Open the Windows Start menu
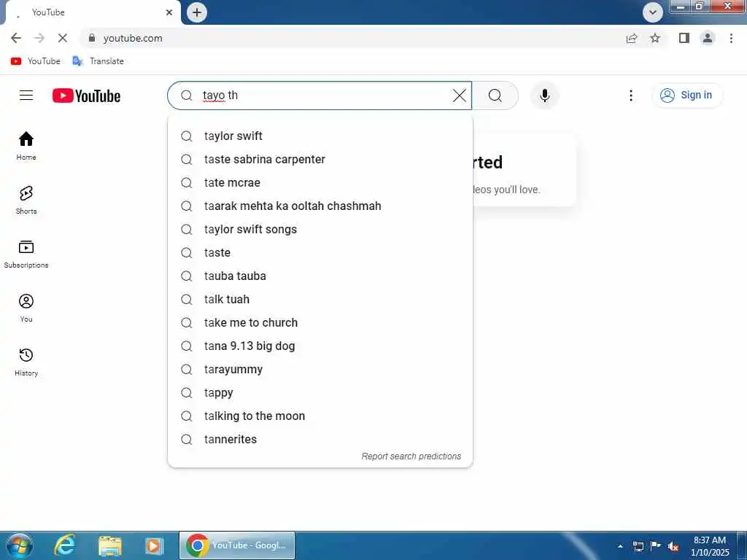 click(20, 545)
